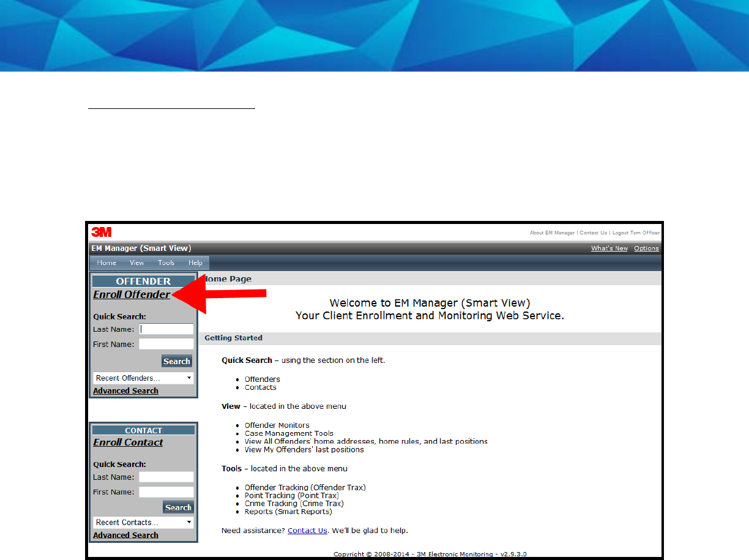Expand the Recent Contacts dropdown
Screen dimensions: 749x560
(x=143, y=522)
